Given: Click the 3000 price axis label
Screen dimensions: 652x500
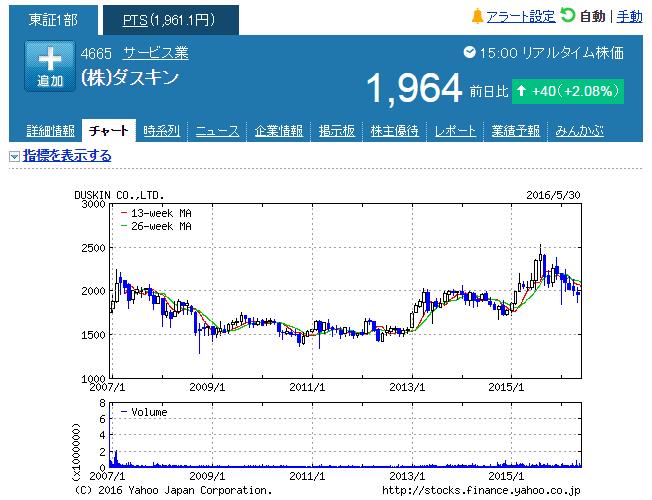Looking at the screenshot, I should [x=94, y=204].
